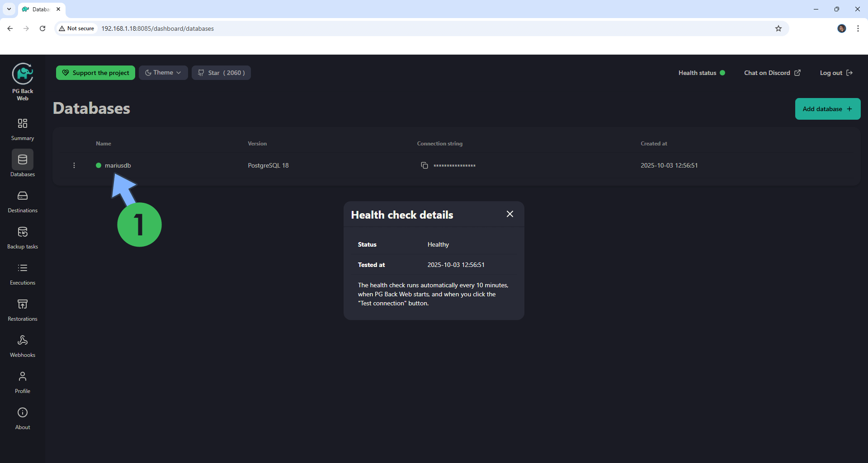Open the About page
This screenshot has width=868, height=463.
tap(23, 418)
